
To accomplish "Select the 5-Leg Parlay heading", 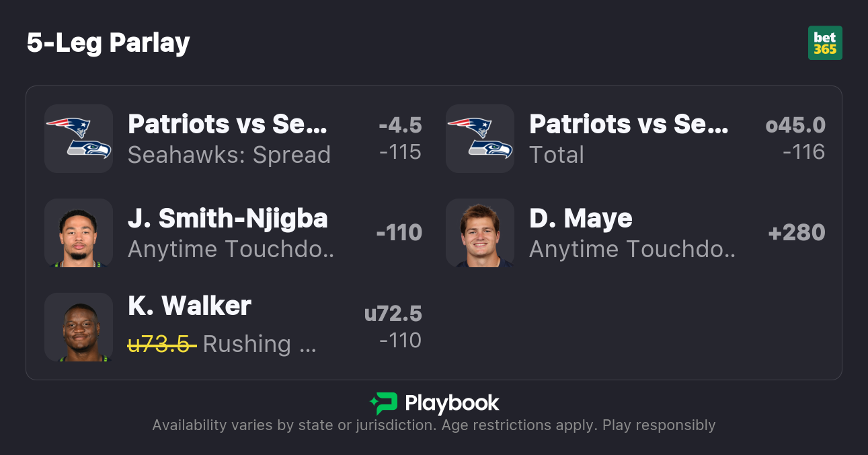I will (x=108, y=43).
